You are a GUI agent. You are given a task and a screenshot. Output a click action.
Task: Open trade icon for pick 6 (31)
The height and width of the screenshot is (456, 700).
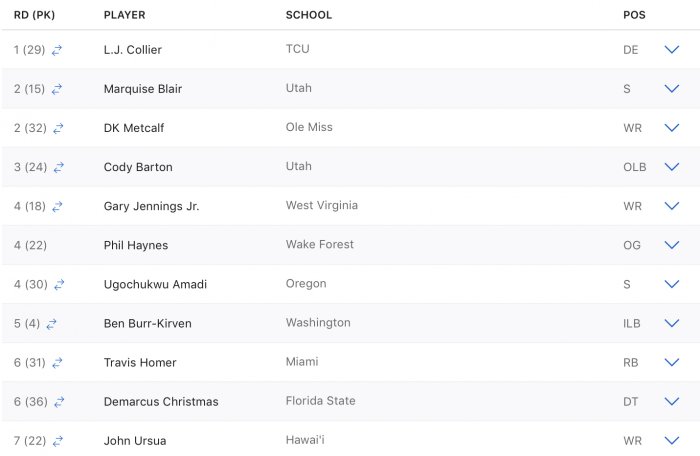57,363
